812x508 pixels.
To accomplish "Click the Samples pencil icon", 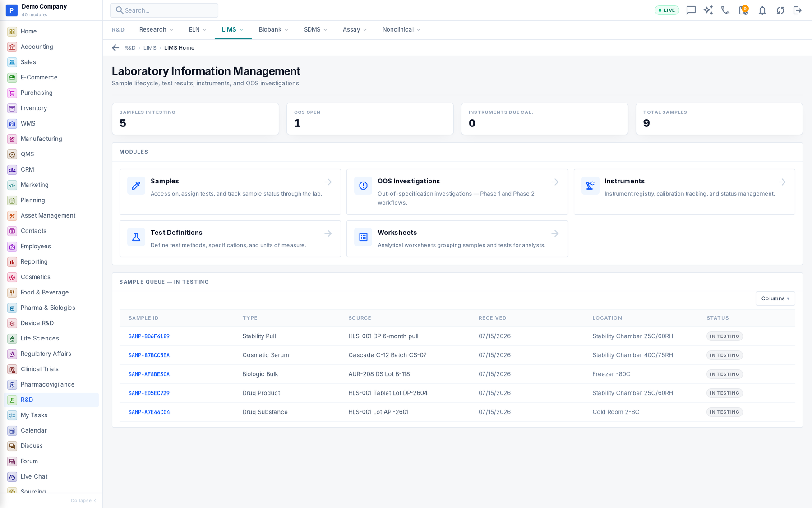I will pos(136,185).
